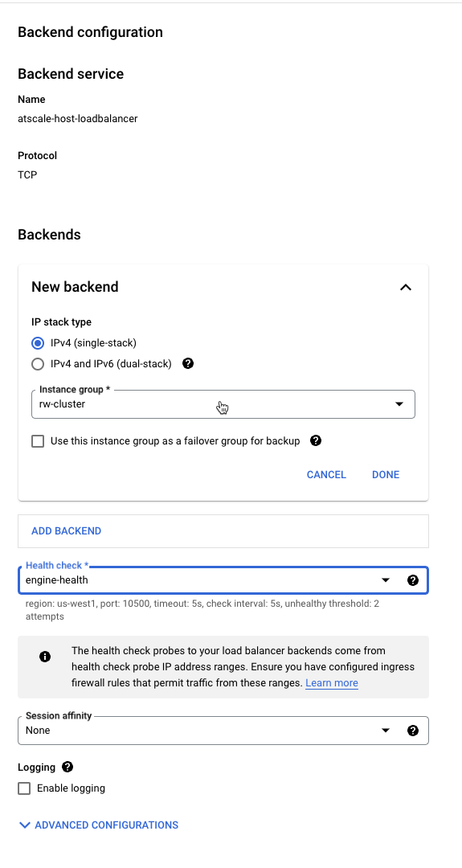Screen dimensions: 462x868
Task: Select IPv4 (single-stack) radio button
Action: click(x=38, y=343)
